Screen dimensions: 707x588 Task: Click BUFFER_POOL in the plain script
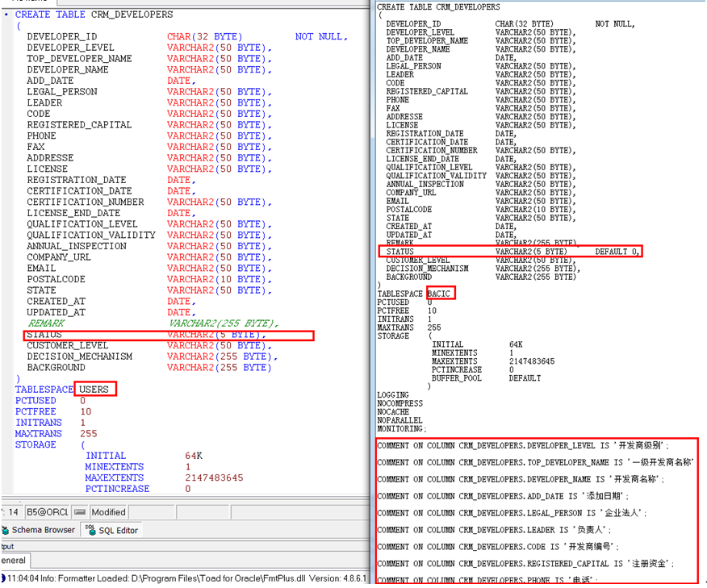457,378
